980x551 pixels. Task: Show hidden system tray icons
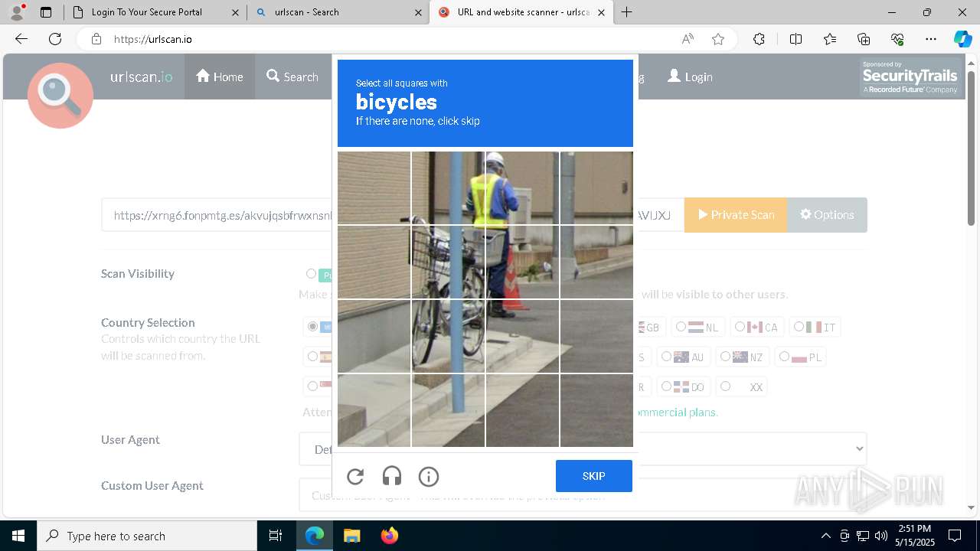[x=825, y=536]
